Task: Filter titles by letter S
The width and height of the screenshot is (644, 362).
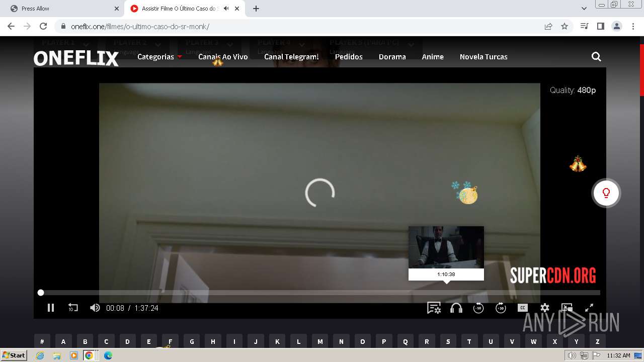Action: (448, 341)
